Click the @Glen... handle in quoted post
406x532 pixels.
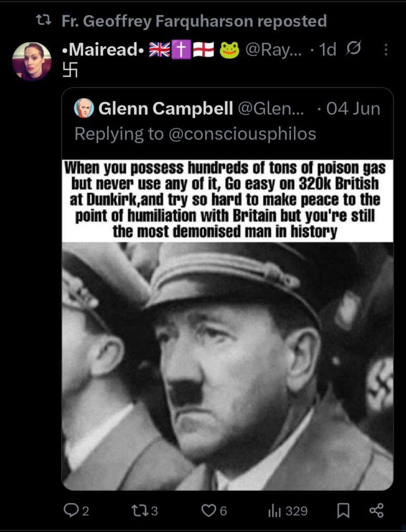click(271, 109)
